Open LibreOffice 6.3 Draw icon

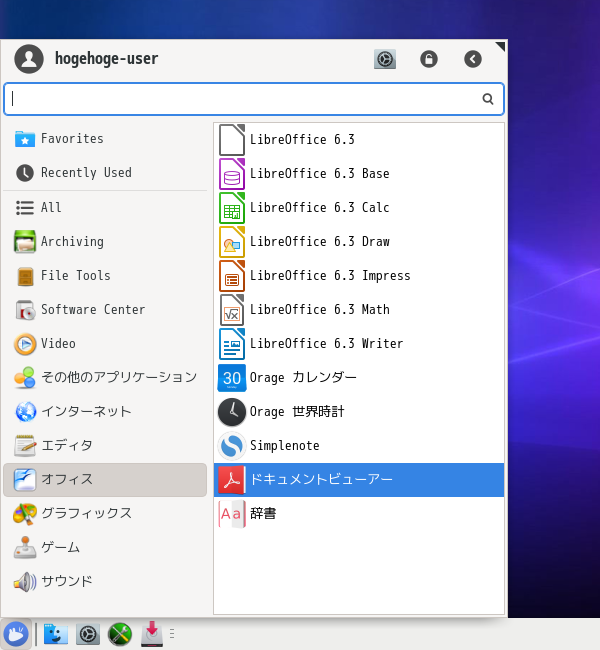[x=232, y=242]
